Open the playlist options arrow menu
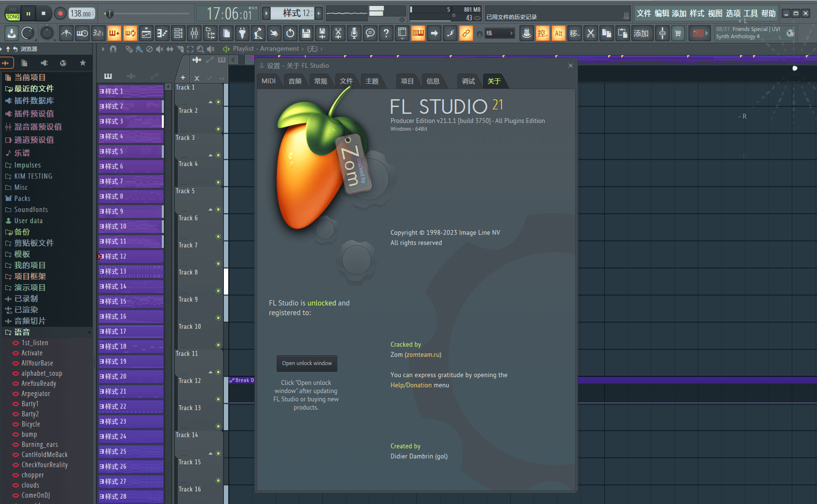 coord(103,49)
